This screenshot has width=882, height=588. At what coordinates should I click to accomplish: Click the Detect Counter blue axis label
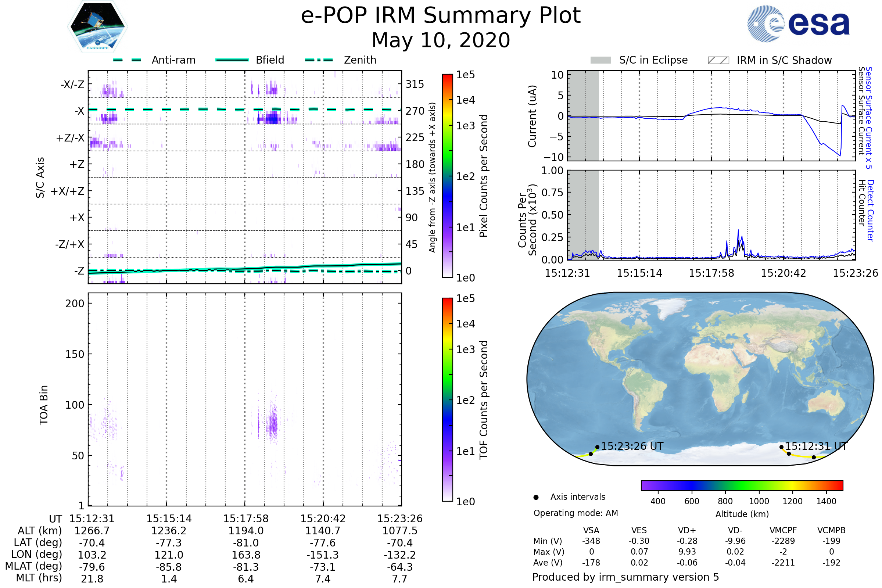(x=871, y=211)
